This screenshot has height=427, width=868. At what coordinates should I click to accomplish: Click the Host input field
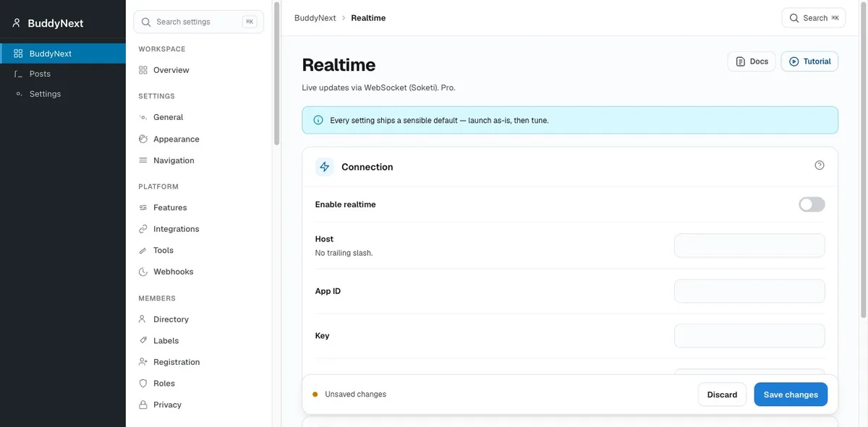[749, 246]
